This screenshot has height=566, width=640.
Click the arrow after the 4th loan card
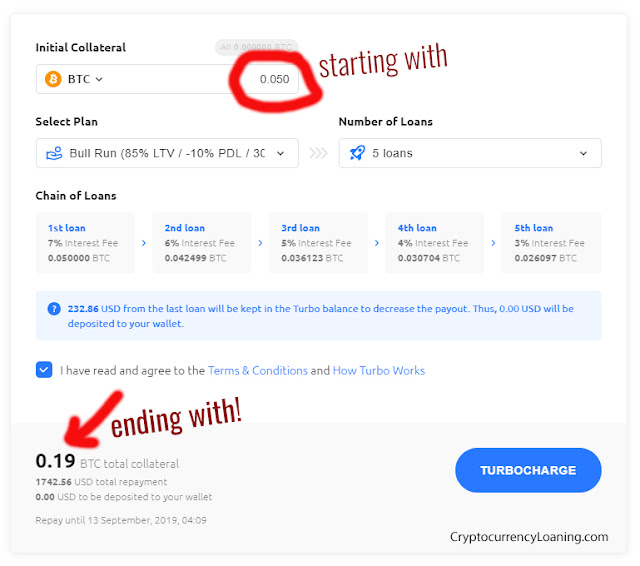[493, 243]
